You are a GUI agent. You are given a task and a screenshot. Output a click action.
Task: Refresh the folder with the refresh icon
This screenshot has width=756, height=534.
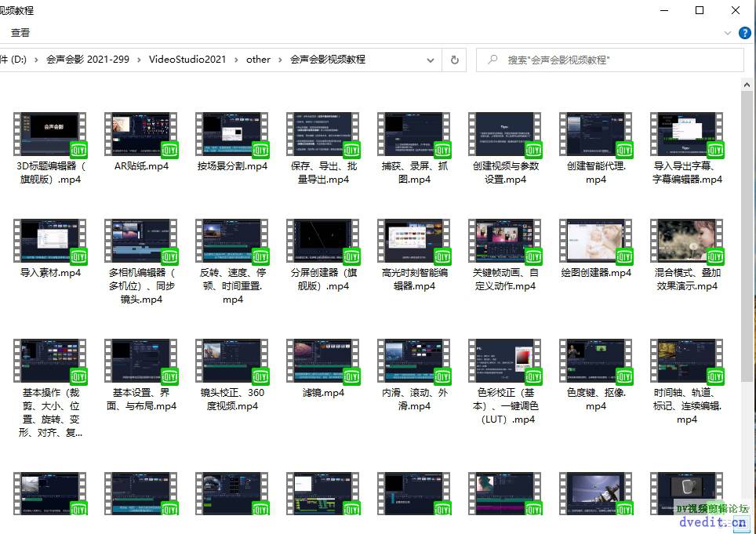tap(454, 60)
